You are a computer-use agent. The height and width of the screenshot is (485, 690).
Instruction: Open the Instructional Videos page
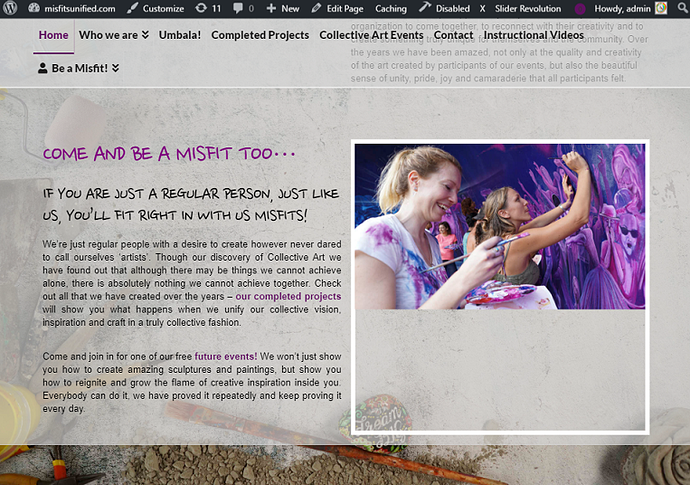533,35
